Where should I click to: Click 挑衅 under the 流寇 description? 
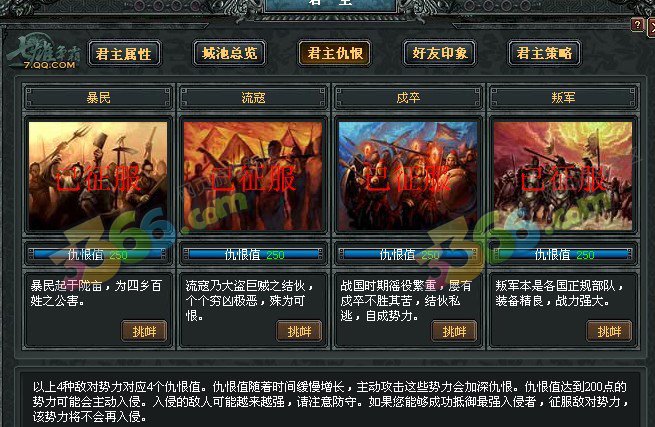[299, 331]
